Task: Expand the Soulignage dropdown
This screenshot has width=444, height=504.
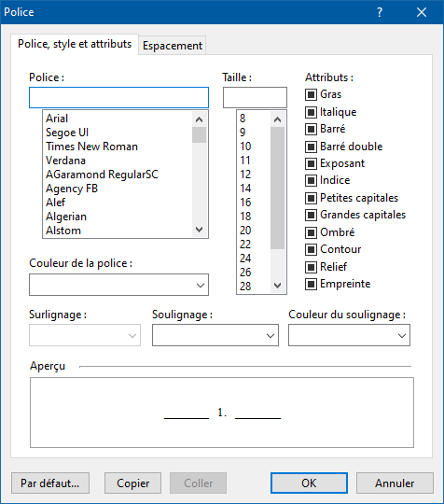Action: [215, 335]
